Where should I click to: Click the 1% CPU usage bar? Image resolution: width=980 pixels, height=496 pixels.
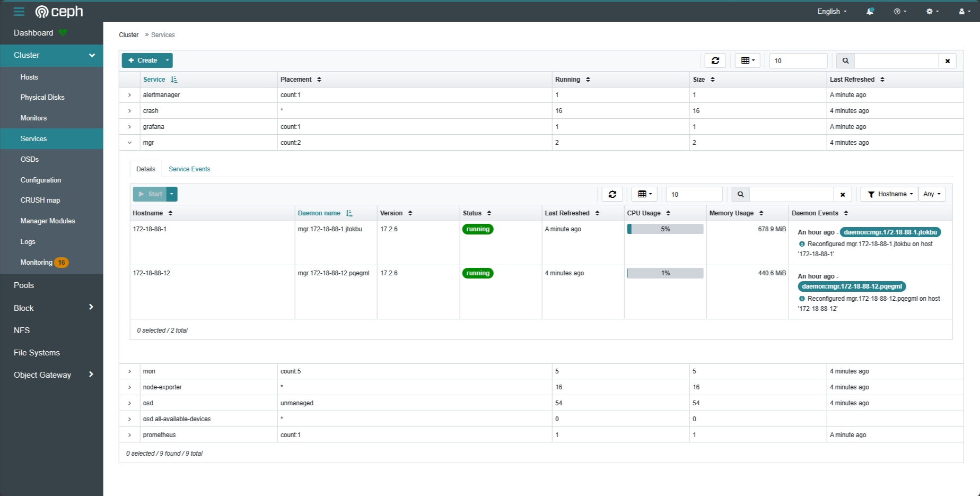pyautogui.click(x=665, y=273)
